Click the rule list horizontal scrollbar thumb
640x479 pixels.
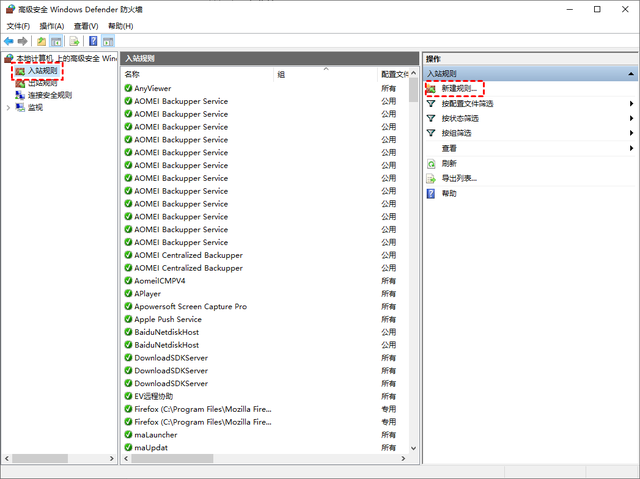(x=172, y=459)
